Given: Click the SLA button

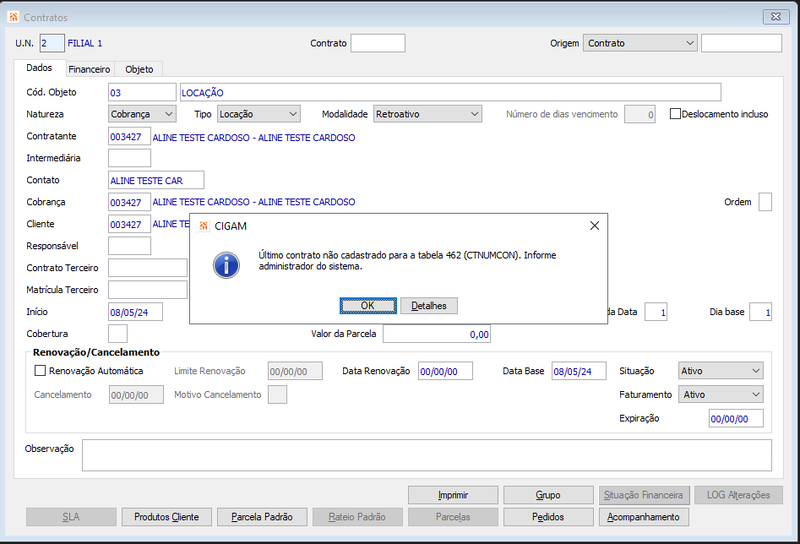Looking at the screenshot, I should pyautogui.click(x=71, y=517).
